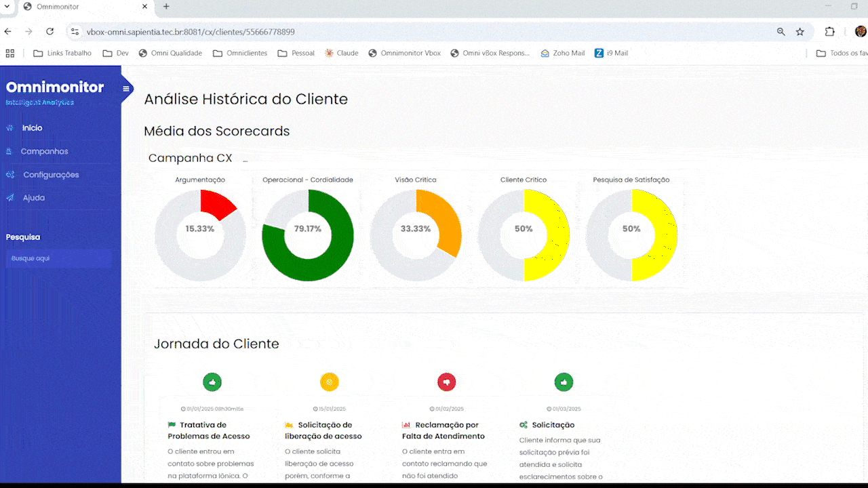Click yellow icon above Solicitação de liberação
Screen dimensions: 868x488
330,382
